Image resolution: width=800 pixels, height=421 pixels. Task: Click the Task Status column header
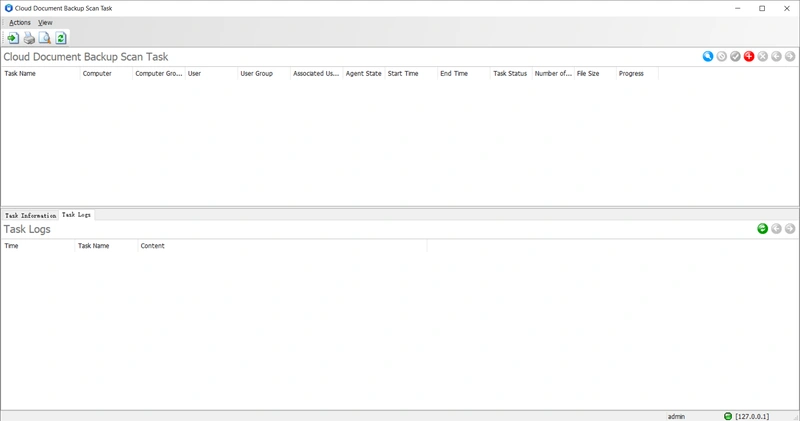[511, 73]
